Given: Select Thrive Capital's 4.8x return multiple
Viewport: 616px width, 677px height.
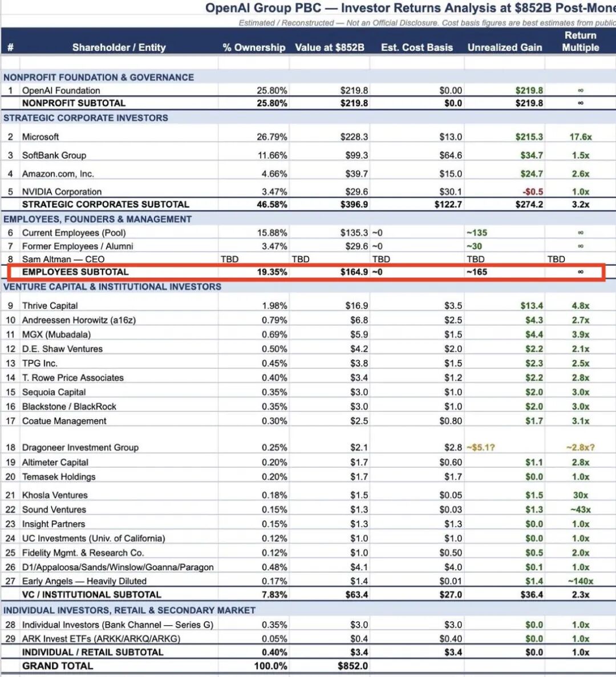Looking at the screenshot, I should click(581, 306).
